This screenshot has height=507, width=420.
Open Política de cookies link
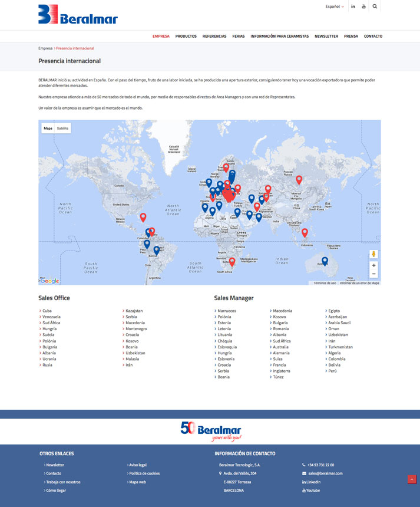tap(144, 473)
